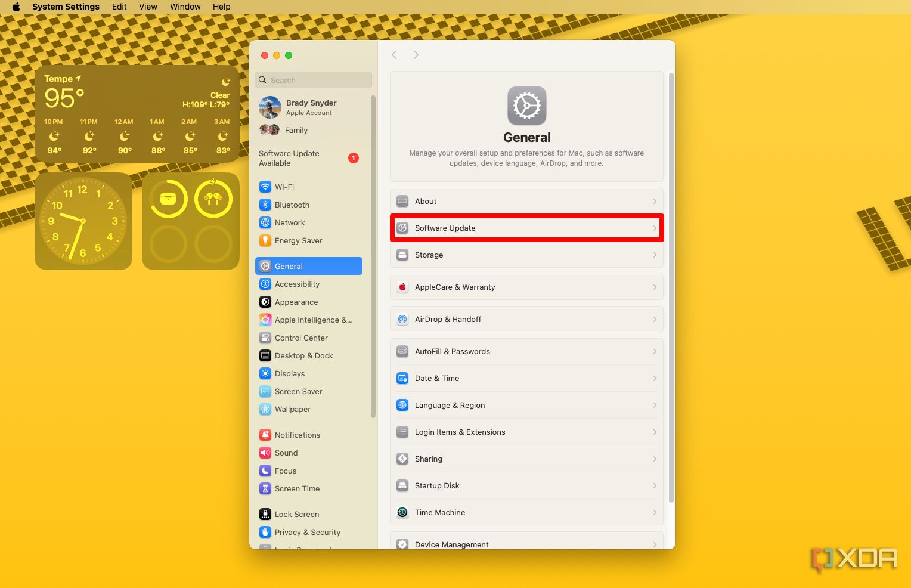Screen dimensions: 911x588
Task: Click the Energy Saver bulb icon
Action: point(265,240)
